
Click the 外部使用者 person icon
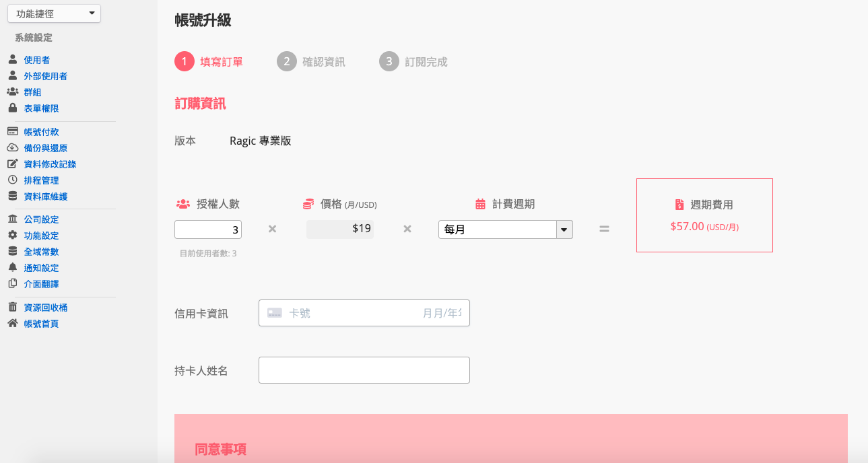(x=12, y=76)
